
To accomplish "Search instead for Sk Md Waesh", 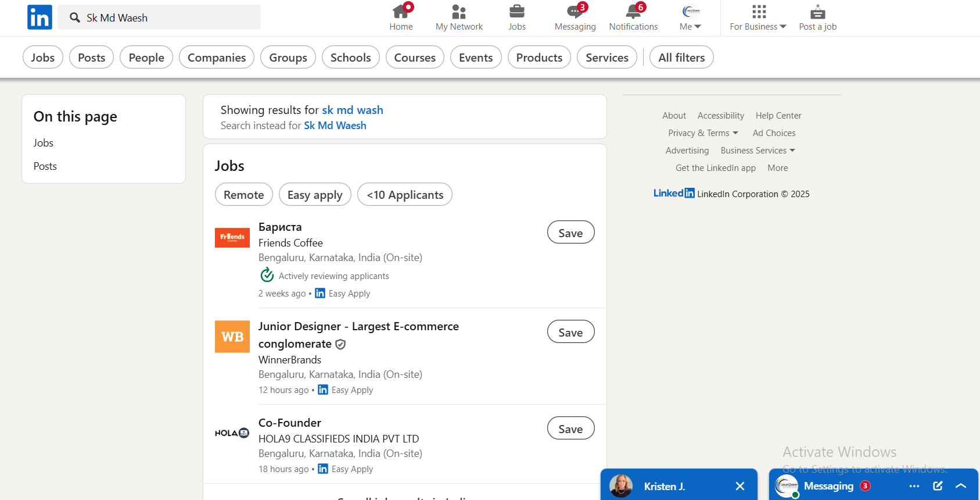I will tap(335, 126).
